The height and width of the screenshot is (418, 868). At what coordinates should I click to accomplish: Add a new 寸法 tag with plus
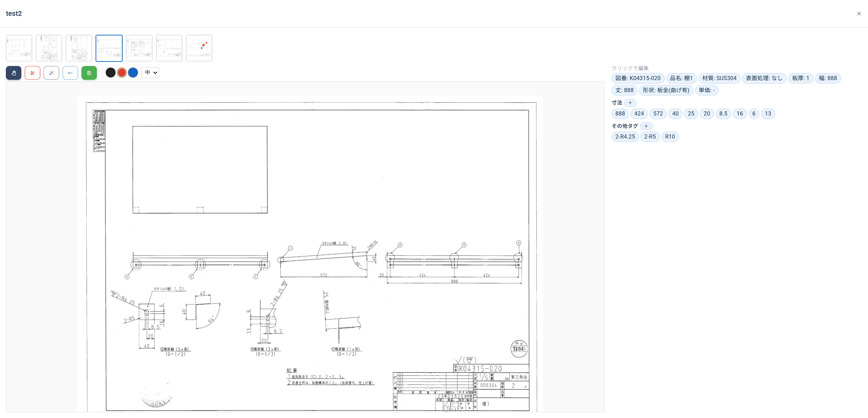630,103
